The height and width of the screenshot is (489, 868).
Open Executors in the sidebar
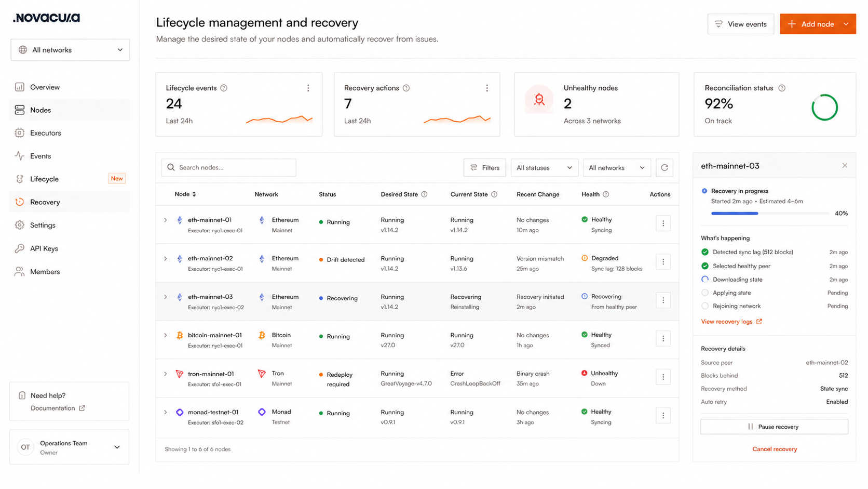coord(70,133)
